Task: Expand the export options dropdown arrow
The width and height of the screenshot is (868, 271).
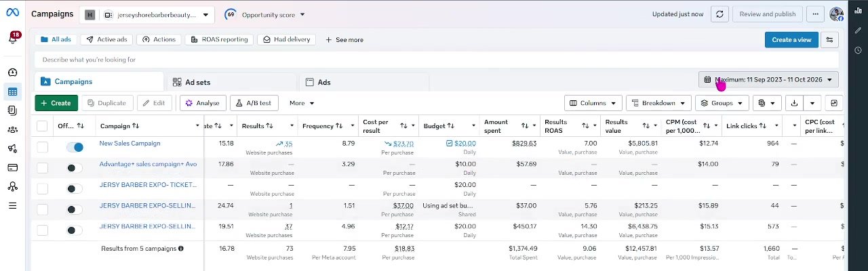Action: 812,103
